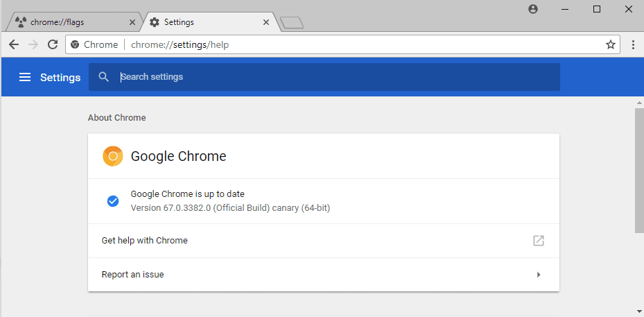Image resolution: width=644 pixels, height=317 pixels.
Task: Click the browser back arrow
Action: (x=14, y=44)
